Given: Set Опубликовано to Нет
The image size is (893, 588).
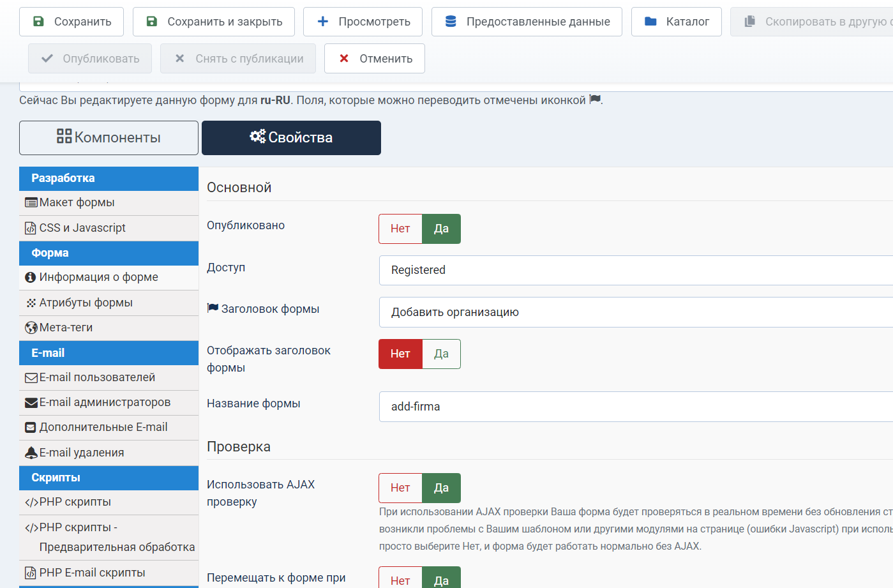Looking at the screenshot, I should [400, 229].
